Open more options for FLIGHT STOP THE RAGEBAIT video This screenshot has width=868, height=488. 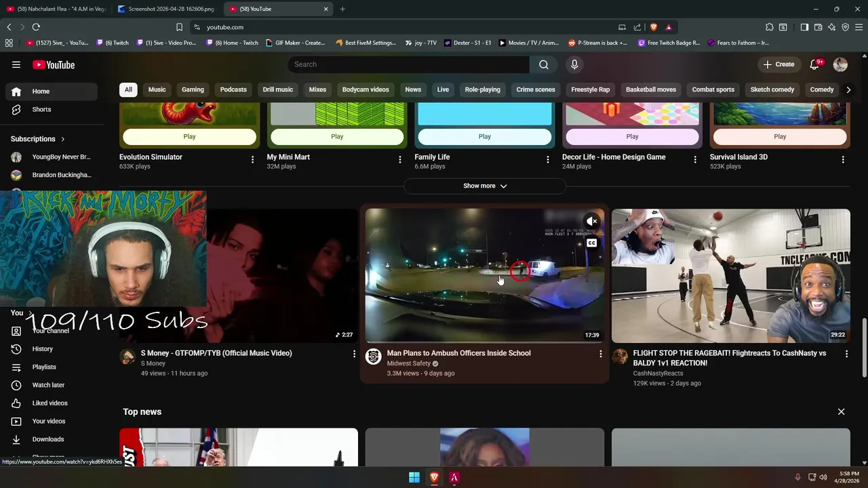pyautogui.click(x=846, y=354)
